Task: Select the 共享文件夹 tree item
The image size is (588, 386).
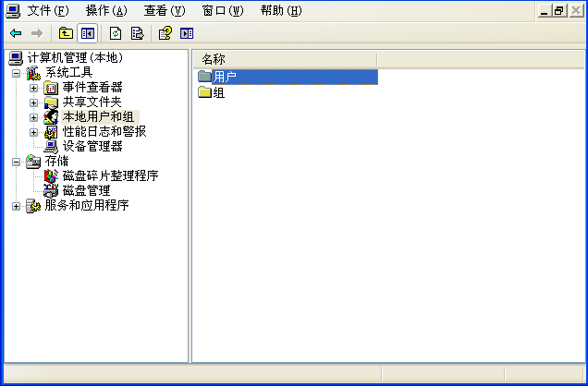Action: pyautogui.click(x=92, y=102)
